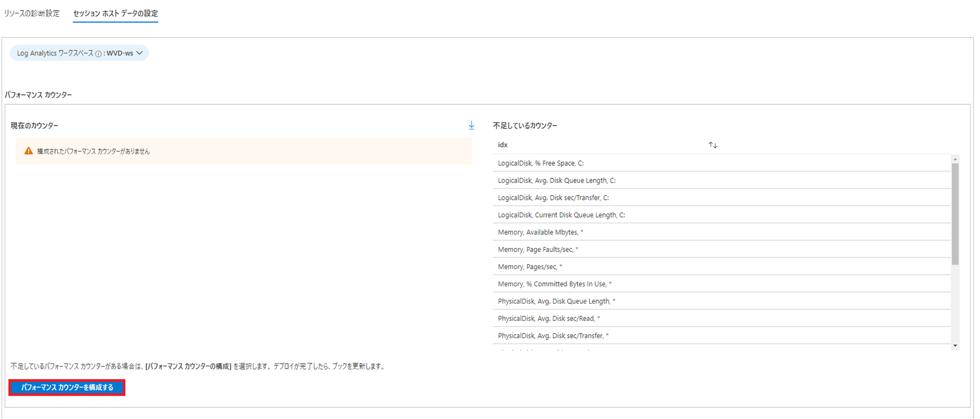Click the idx column header
The image size is (980, 419).
click(503, 145)
